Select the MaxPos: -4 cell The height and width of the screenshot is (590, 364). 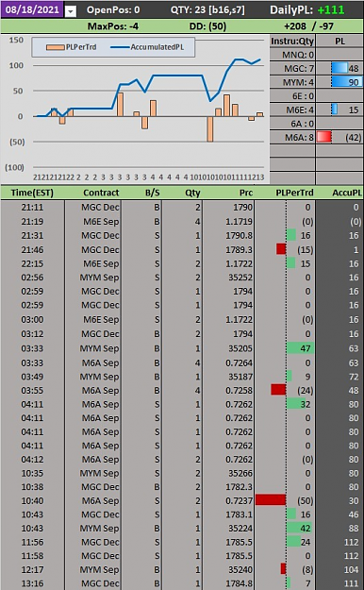coord(113,26)
